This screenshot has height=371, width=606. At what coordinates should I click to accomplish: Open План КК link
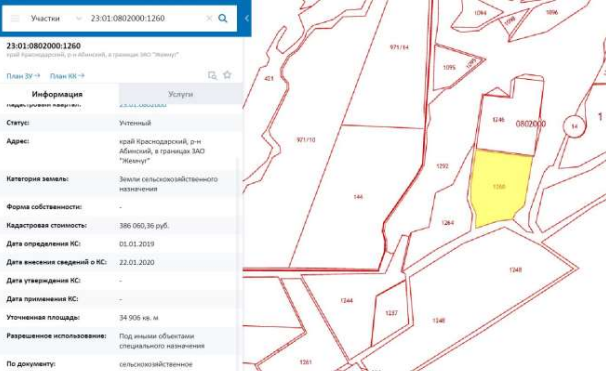pos(67,76)
